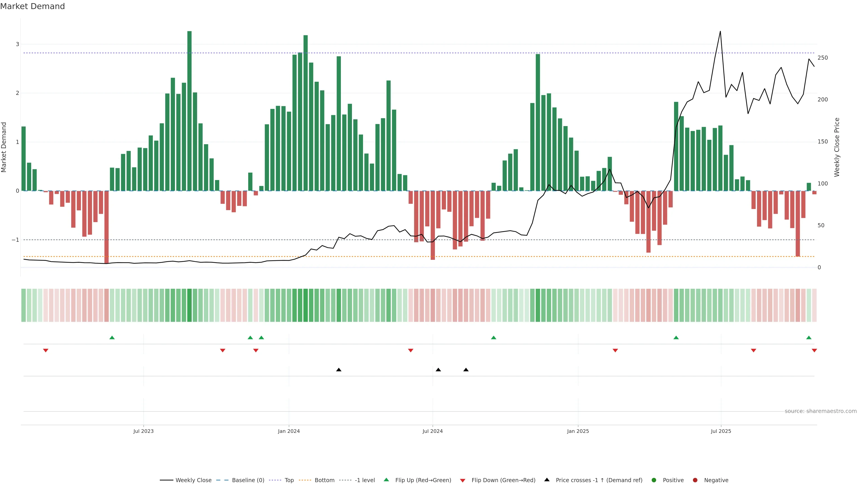Click the green Positive circle in legend
The height and width of the screenshot is (488, 868).
point(654,480)
